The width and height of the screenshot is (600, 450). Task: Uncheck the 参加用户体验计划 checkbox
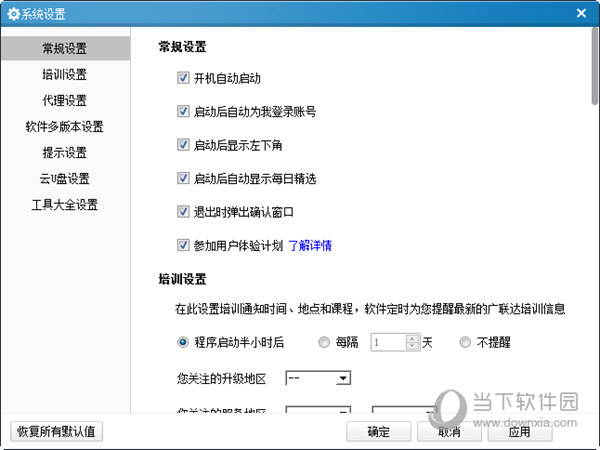(183, 245)
